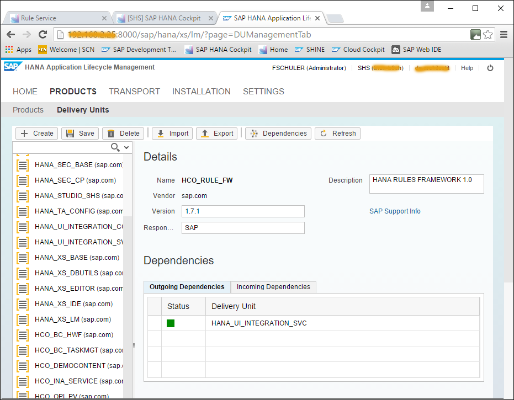The width and height of the screenshot is (514, 400).
Task: Go back in the browser
Action: [11, 34]
